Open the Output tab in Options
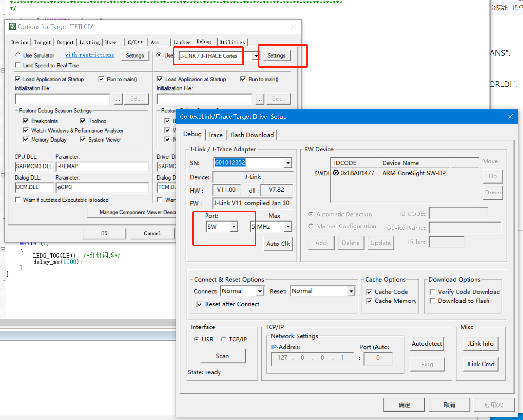 click(65, 42)
